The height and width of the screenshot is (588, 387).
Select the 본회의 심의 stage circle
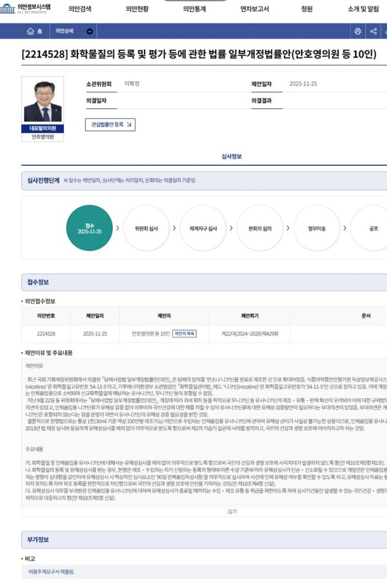260,228
